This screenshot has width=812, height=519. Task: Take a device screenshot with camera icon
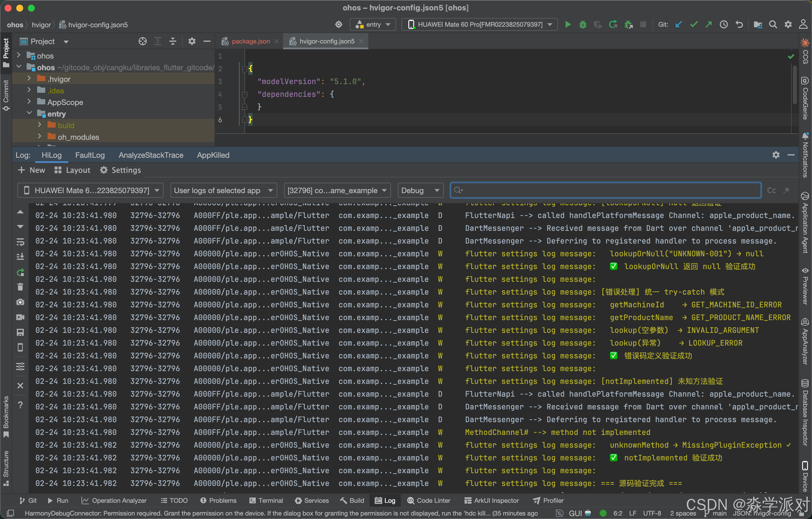[20, 302]
